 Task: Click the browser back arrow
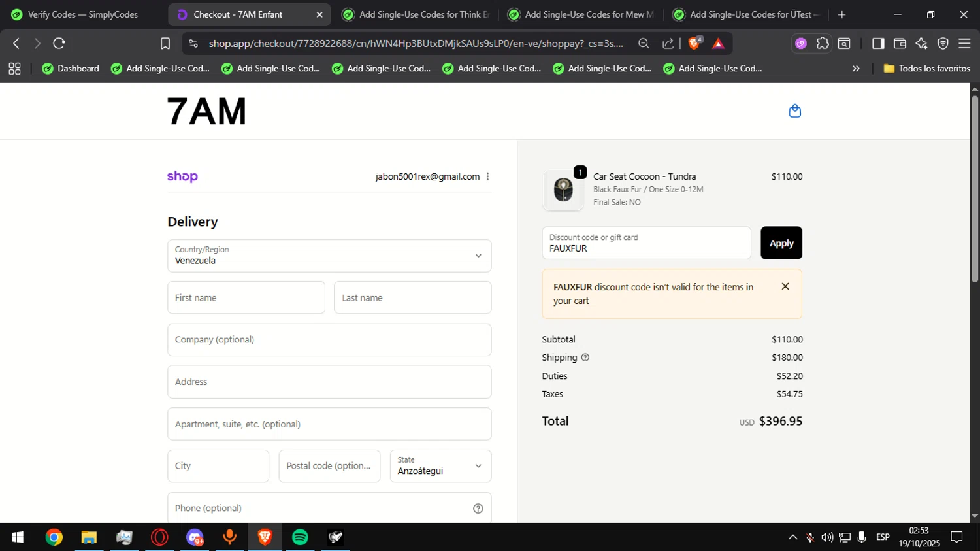pos(16,43)
